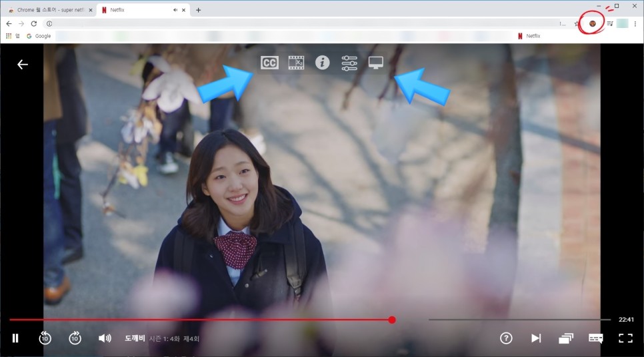Open the episodes list icon
644x357 pixels.
click(x=566, y=338)
